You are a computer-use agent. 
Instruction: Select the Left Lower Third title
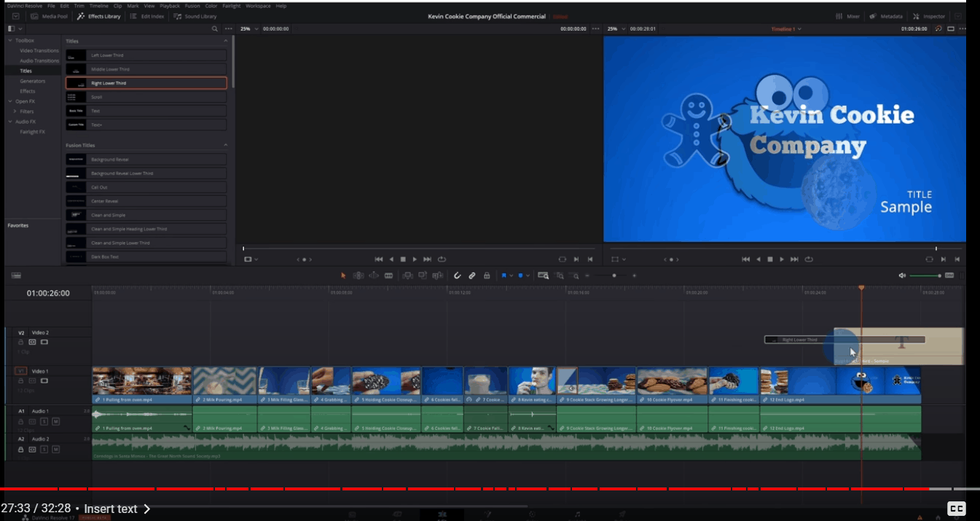pos(146,55)
